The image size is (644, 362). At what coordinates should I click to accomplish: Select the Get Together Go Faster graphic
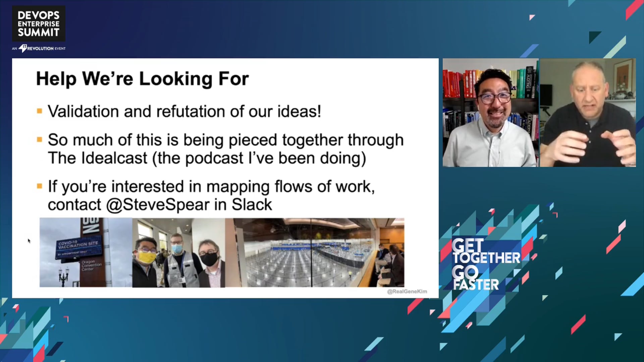click(x=486, y=264)
